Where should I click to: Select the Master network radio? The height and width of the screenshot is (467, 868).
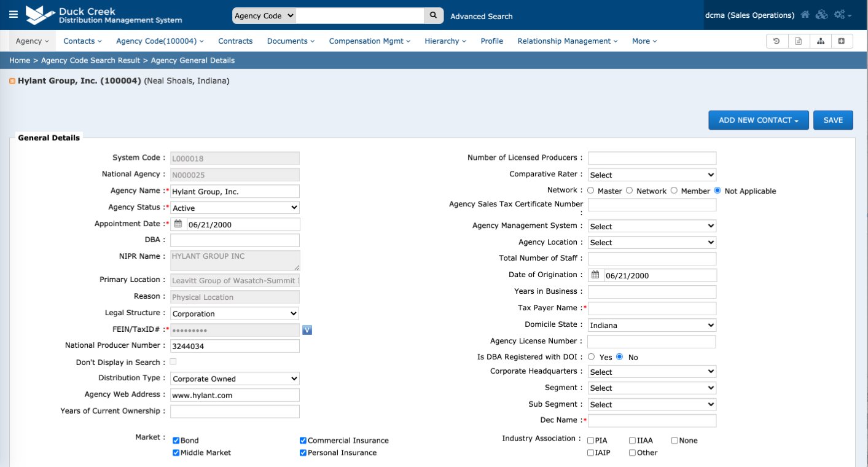tap(591, 190)
